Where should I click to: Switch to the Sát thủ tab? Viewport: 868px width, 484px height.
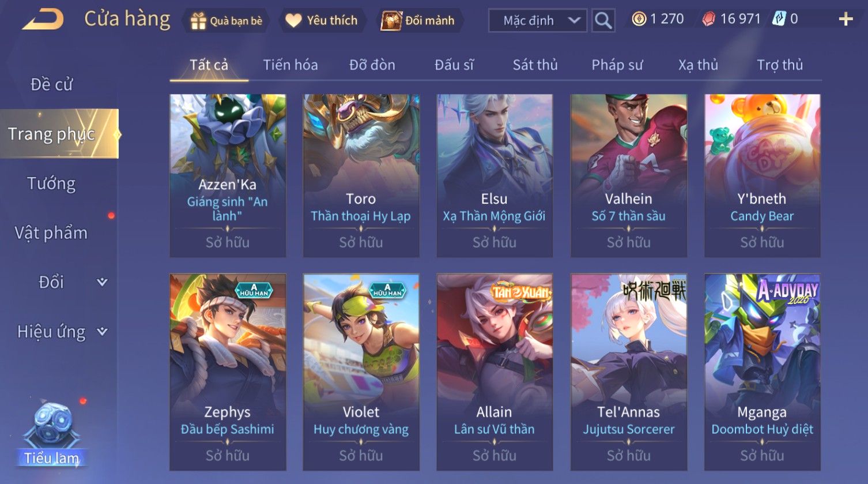tap(535, 65)
